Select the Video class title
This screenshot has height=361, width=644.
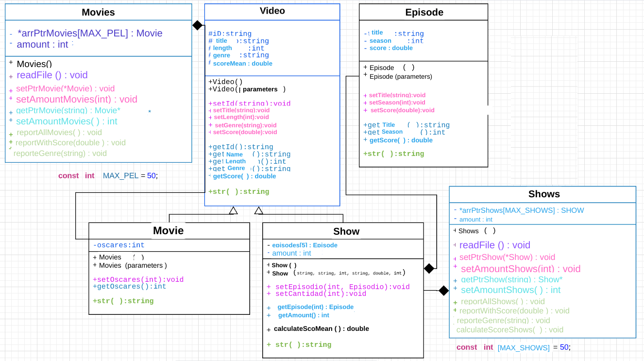point(272,11)
